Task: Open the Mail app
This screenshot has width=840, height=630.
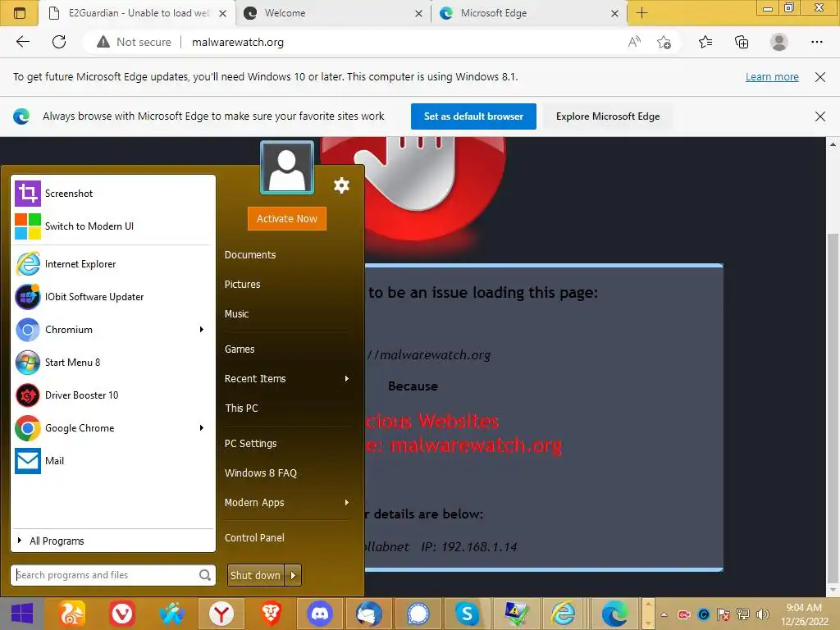Action: 113,461
